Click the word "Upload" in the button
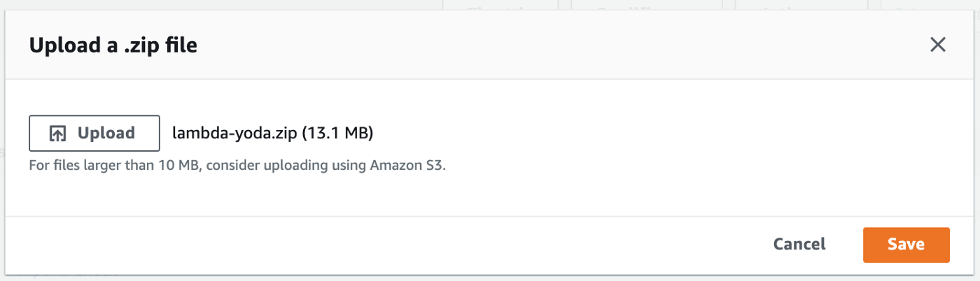The image size is (980, 281). (x=106, y=133)
